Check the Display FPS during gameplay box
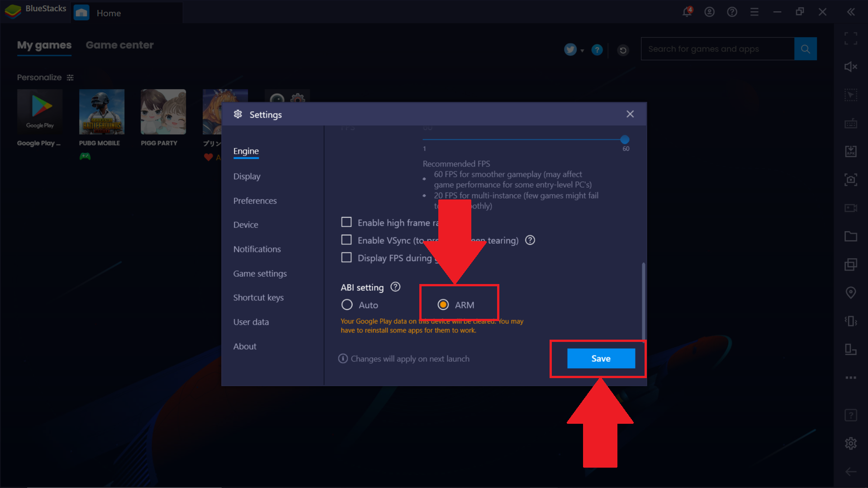The height and width of the screenshot is (488, 868). tap(346, 257)
